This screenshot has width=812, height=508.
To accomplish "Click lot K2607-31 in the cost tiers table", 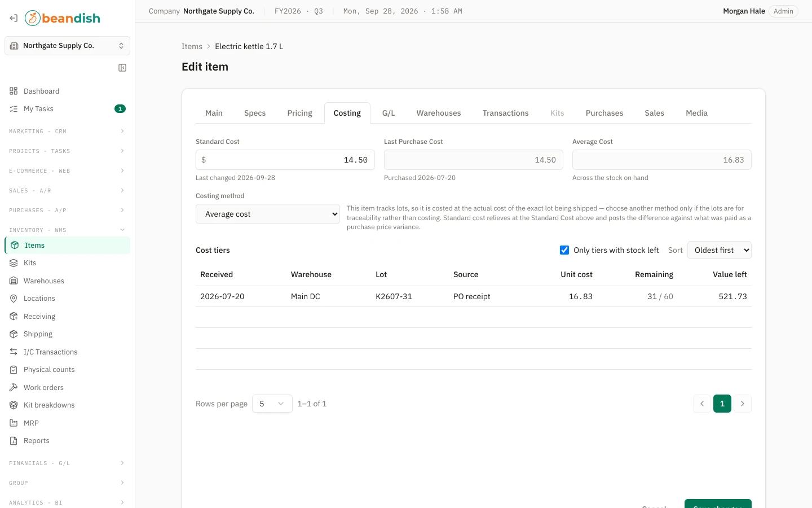I will point(394,296).
